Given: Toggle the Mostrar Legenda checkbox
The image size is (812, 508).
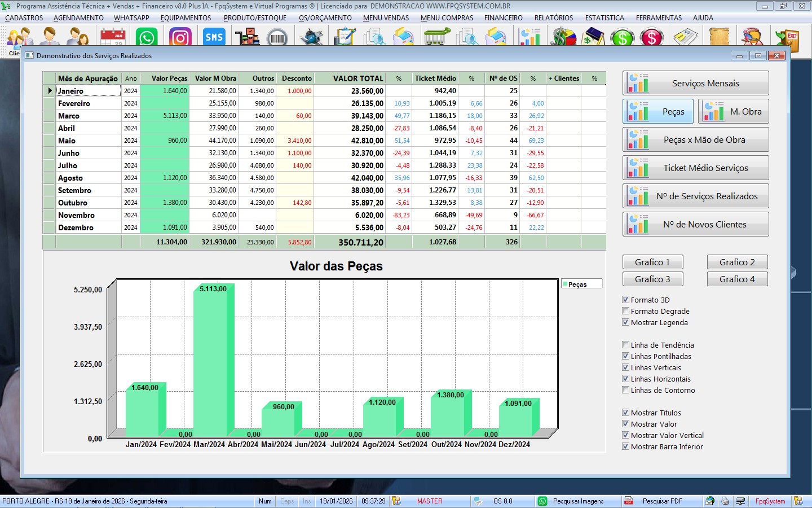Looking at the screenshot, I should click(x=625, y=322).
